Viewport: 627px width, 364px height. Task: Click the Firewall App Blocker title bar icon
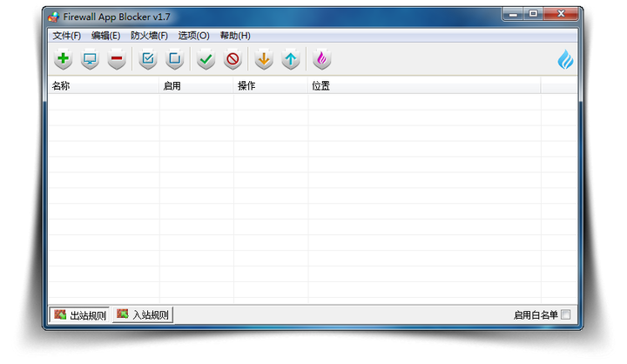coord(54,17)
